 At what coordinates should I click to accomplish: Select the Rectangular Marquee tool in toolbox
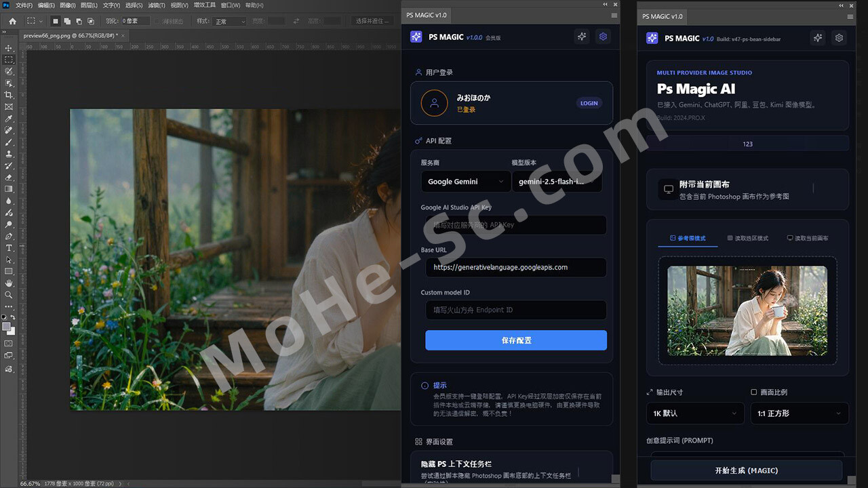coord(9,60)
